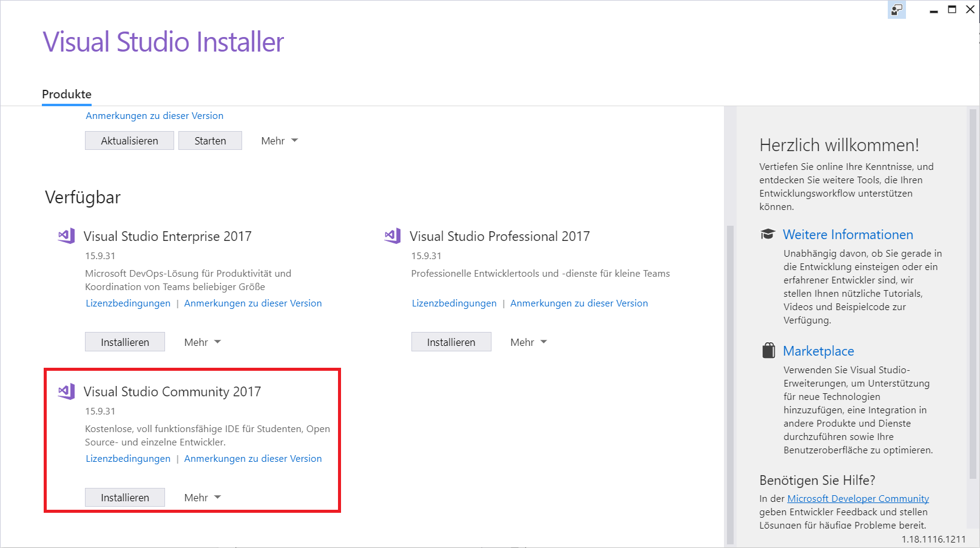Open Mehr dropdown for Community 2017
980x548 pixels.
(x=202, y=498)
